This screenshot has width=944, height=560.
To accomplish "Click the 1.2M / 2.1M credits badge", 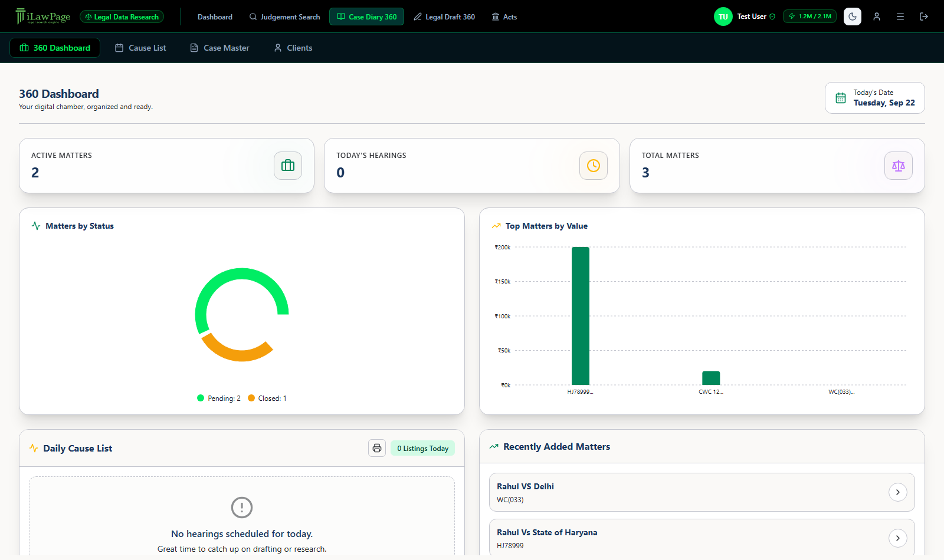I will (x=809, y=17).
